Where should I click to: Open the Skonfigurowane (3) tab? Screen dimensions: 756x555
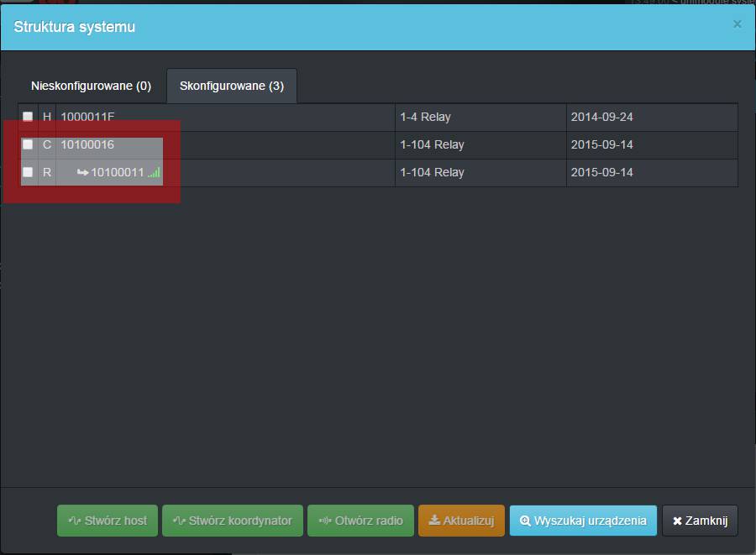(x=231, y=86)
